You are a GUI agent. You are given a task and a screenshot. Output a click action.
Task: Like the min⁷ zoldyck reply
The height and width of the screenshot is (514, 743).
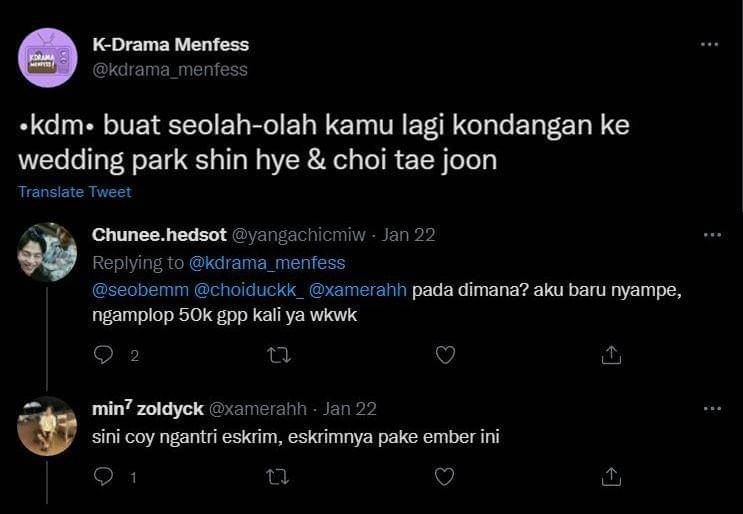[446, 477]
